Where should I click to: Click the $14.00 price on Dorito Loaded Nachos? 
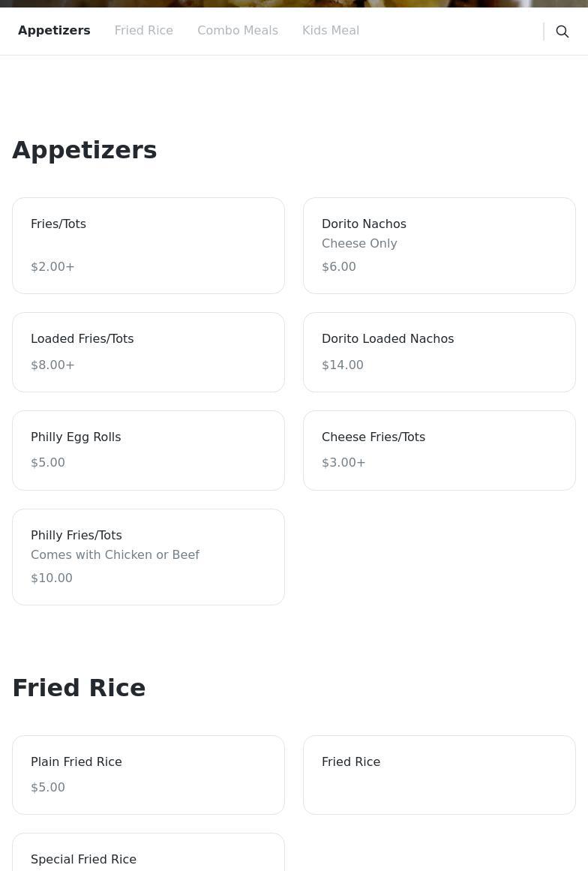click(x=343, y=365)
